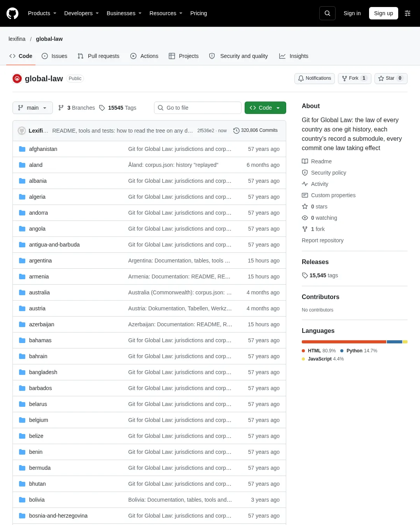This screenshot has width=420, height=525.
Task: Expand the Products menu
Action: (x=42, y=13)
